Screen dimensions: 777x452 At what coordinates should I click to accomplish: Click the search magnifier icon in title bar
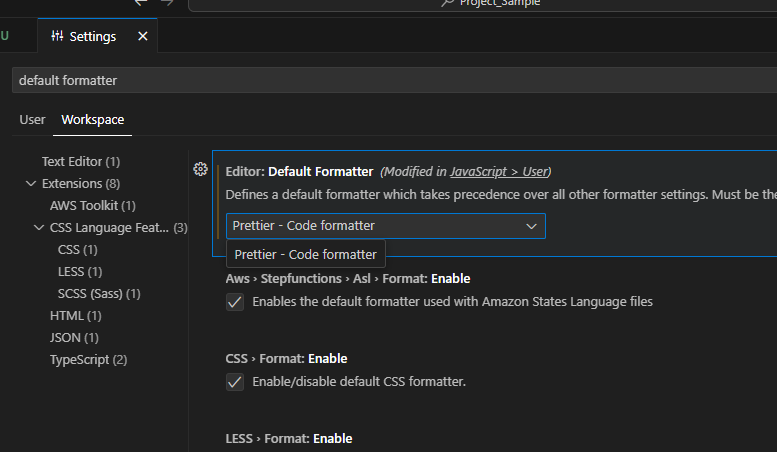(x=447, y=3)
